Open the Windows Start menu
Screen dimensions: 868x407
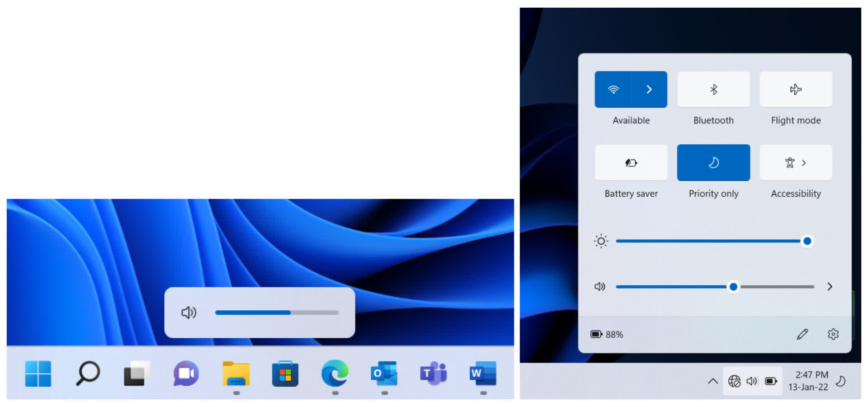click(38, 374)
